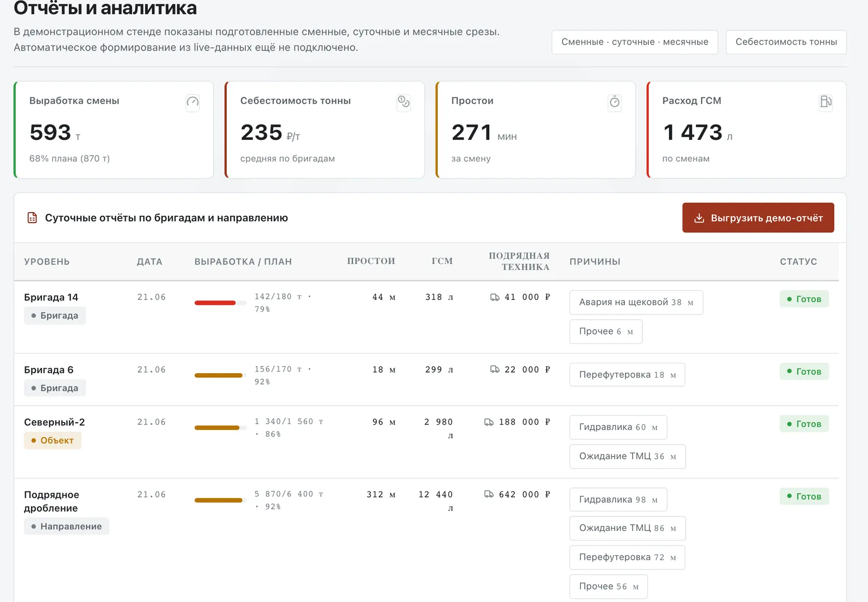Click the Бригада tag under Бригада 14
868x602 pixels.
[x=55, y=316]
